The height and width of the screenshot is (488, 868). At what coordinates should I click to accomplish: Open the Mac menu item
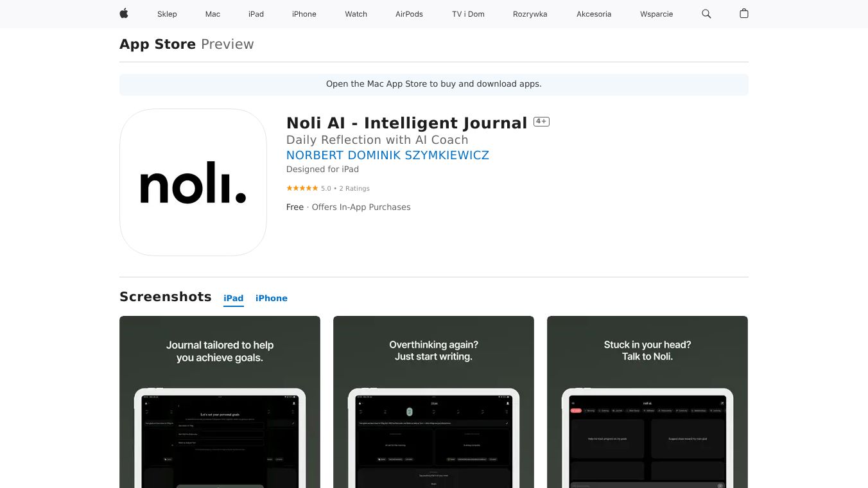click(x=213, y=14)
